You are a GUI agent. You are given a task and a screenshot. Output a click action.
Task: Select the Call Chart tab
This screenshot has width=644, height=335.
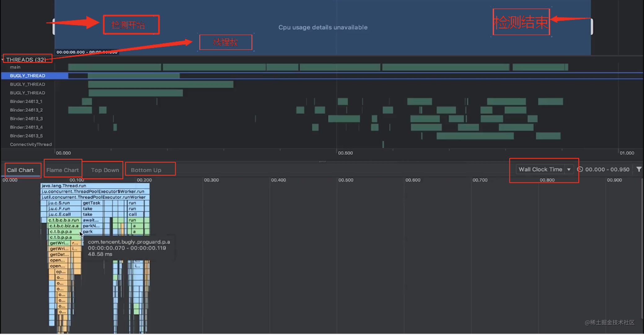point(20,170)
